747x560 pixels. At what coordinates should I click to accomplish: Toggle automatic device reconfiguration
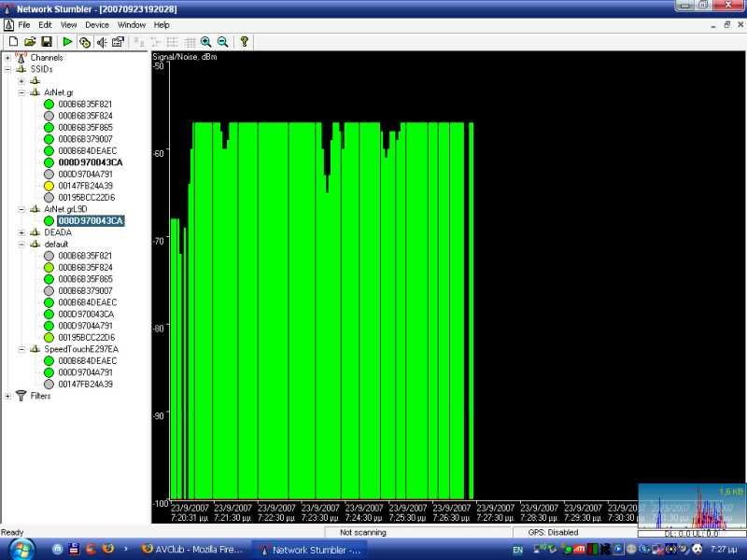tap(83, 41)
